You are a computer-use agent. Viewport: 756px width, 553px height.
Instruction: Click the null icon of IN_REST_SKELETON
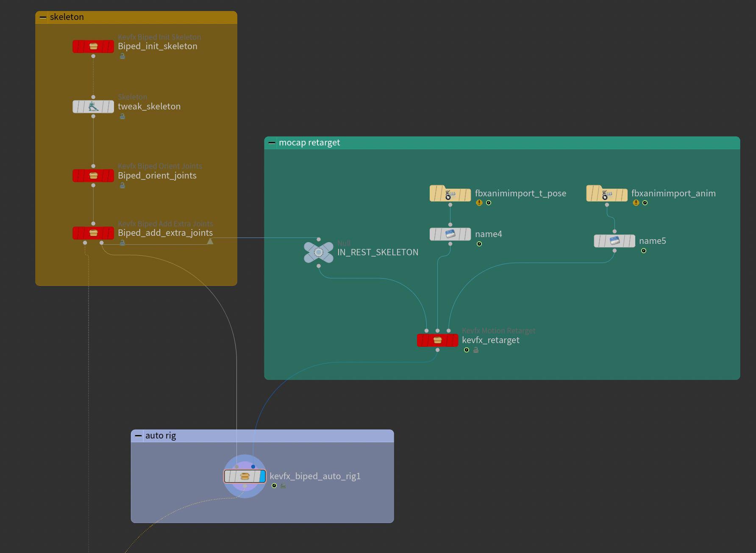pyautogui.click(x=319, y=251)
